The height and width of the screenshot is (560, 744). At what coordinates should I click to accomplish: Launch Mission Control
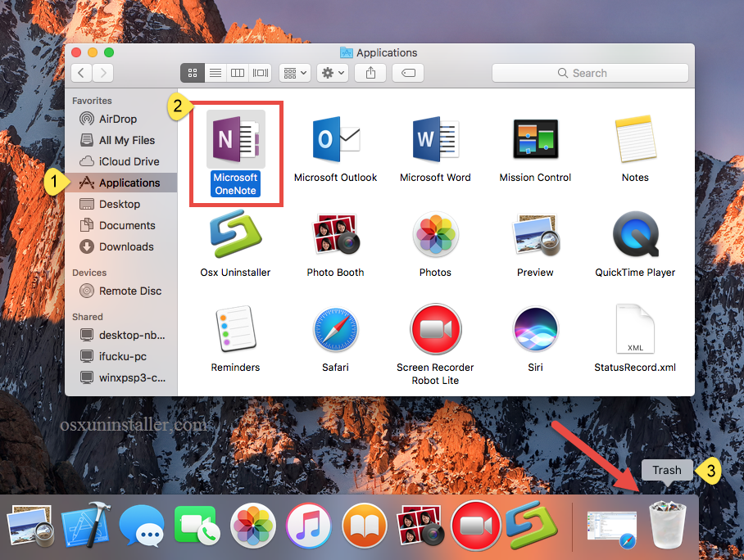pyautogui.click(x=535, y=139)
